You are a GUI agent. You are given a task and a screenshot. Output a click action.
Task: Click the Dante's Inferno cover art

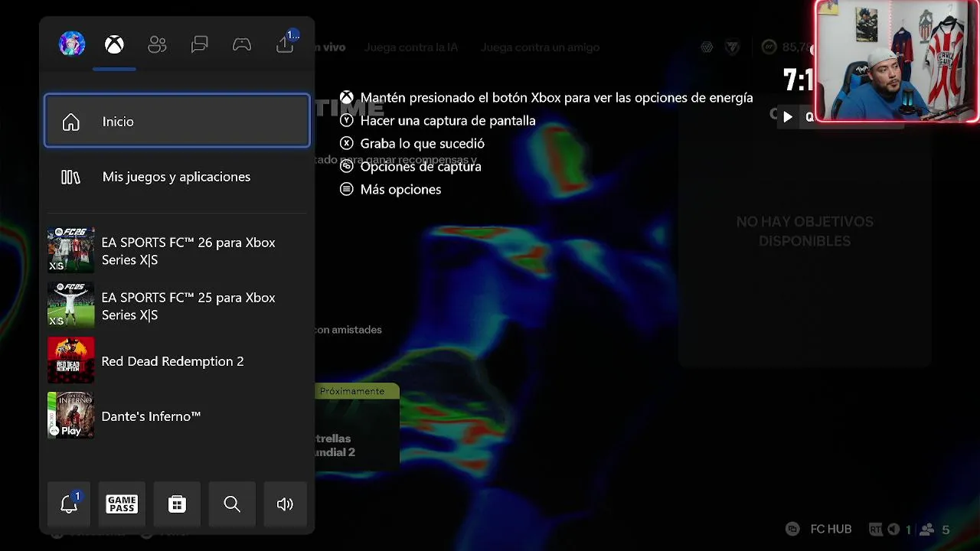(x=70, y=416)
